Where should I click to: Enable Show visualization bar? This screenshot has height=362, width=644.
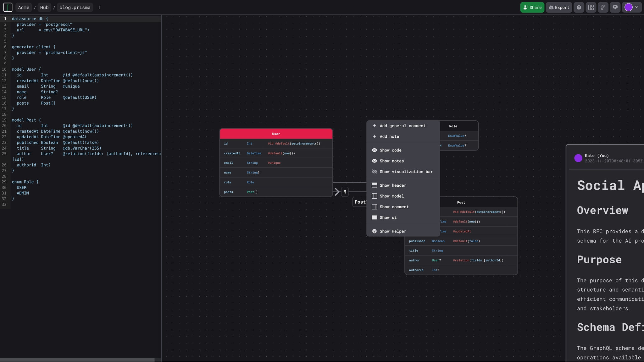pyautogui.click(x=406, y=172)
